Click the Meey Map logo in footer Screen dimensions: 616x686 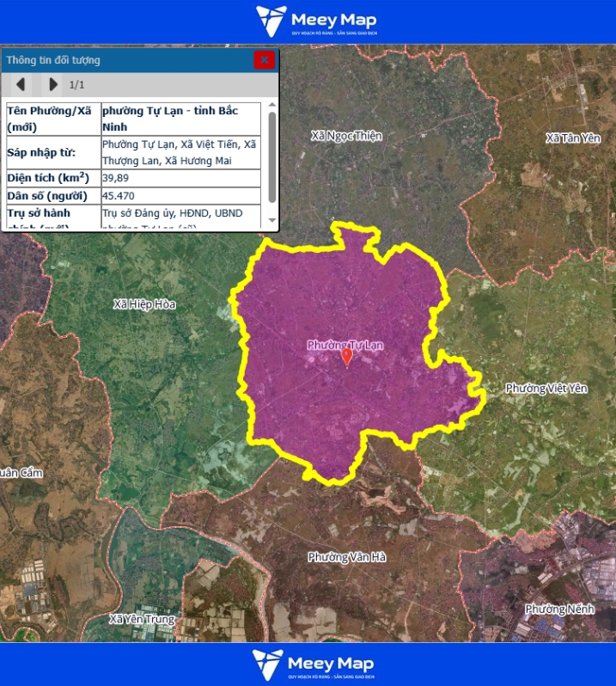point(313,665)
